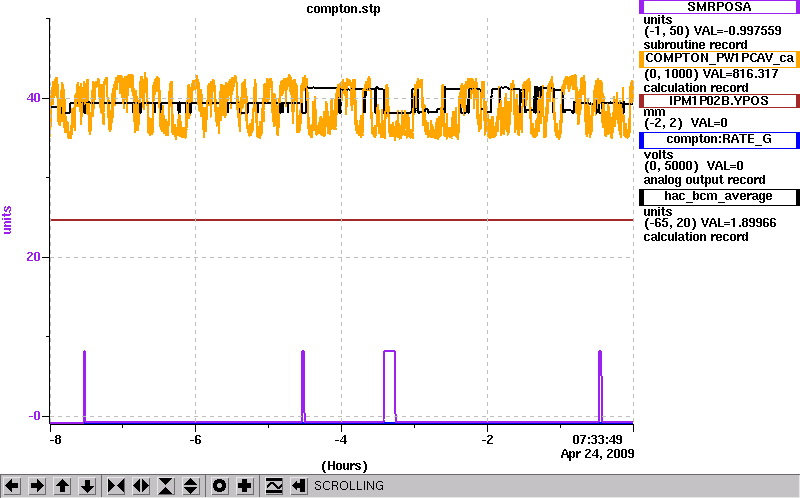Image resolution: width=800 pixels, height=498 pixels.
Task: Click the (-2, 2) VAL=0 range text
Action: (x=686, y=123)
